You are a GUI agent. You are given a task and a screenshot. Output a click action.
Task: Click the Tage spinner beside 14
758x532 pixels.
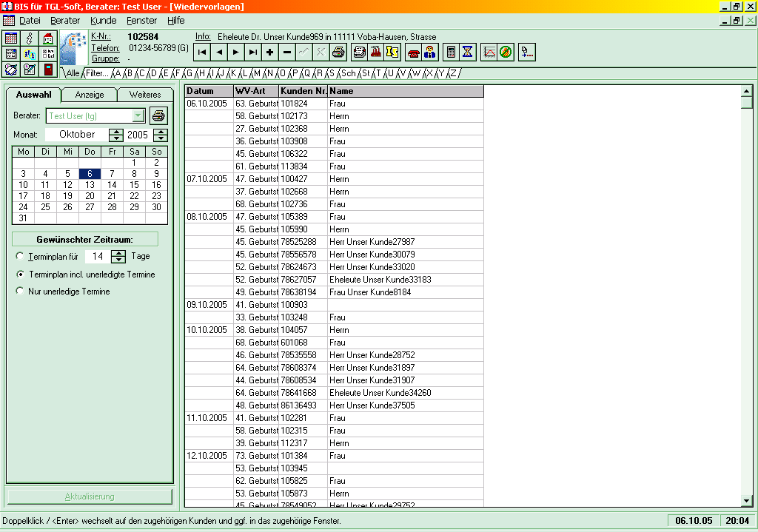point(118,257)
